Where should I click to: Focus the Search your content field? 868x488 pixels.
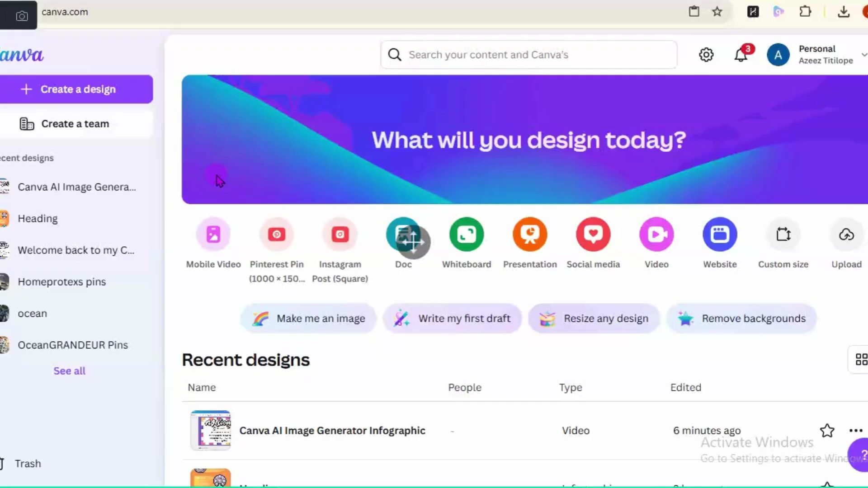[528, 55]
